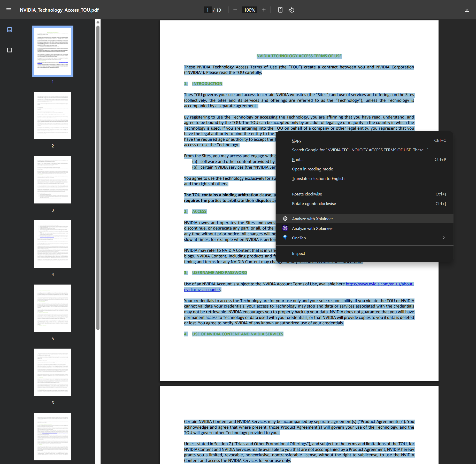Choose Inspect from the context menu
This screenshot has height=464, width=476.
click(x=364, y=254)
